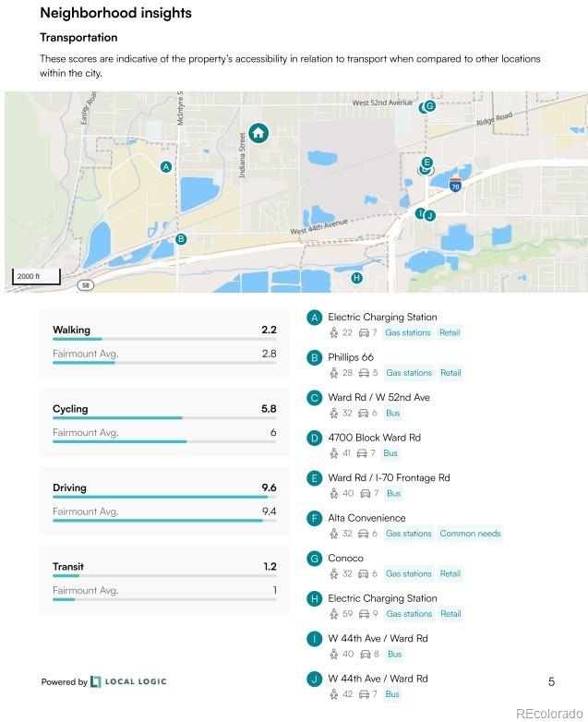Image resolution: width=588 pixels, height=722 pixels.
Task: Click list badge F for Alta Convenience
Action: (315, 519)
